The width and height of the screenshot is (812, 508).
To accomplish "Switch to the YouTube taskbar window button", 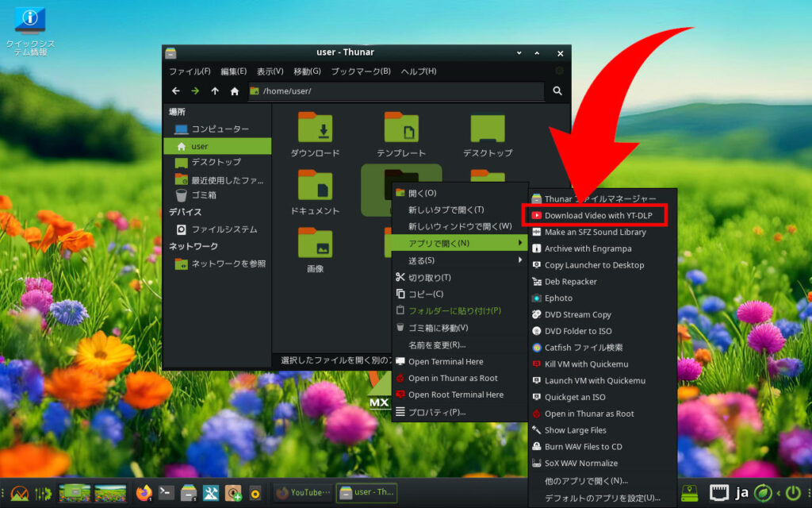I will [x=303, y=492].
